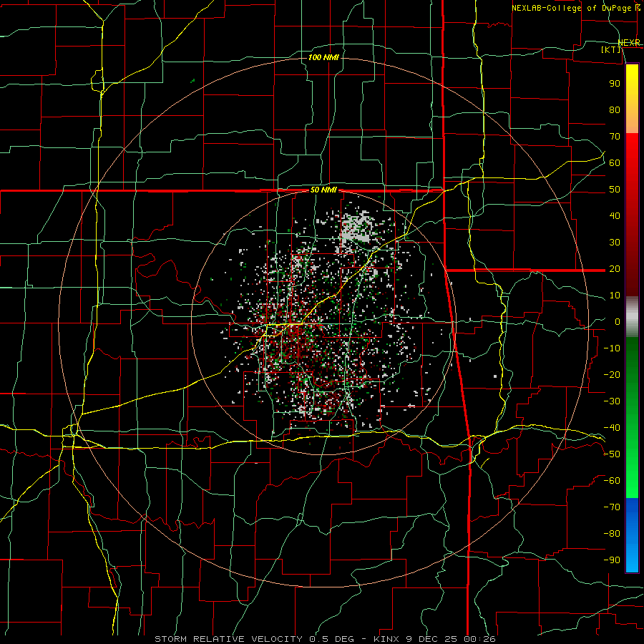
Task: Click the 50 NMI range ring label
Action: point(323,190)
